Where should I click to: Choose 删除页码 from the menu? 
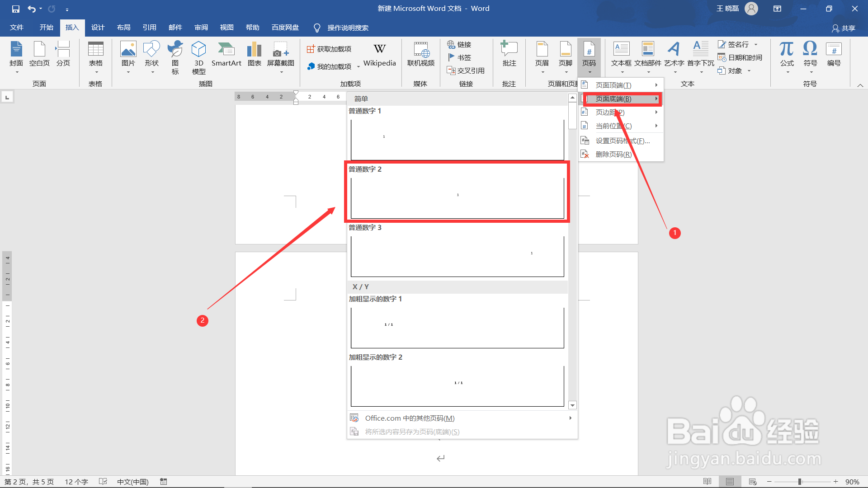pos(613,154)
